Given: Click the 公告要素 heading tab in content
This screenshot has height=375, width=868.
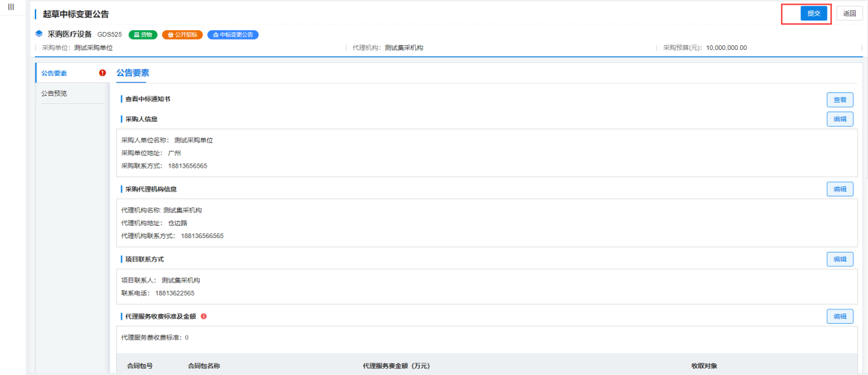Looking at the screenshot, I should click(x=133, y=73).
